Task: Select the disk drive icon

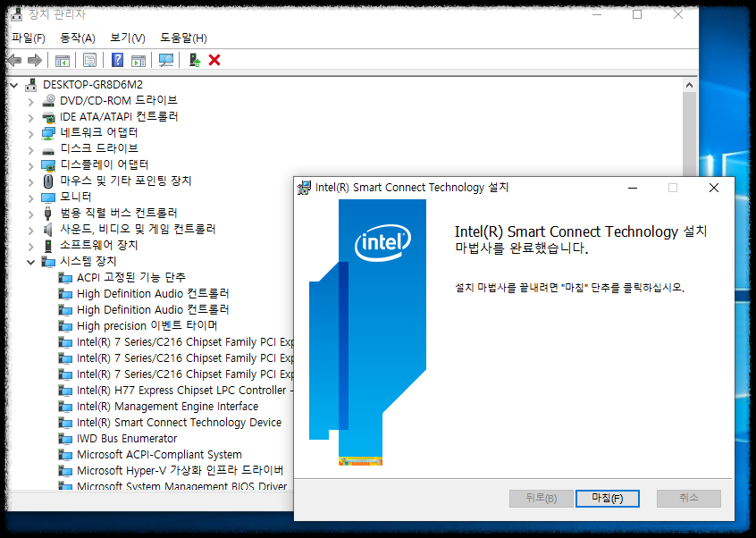Action: point(48,151)
